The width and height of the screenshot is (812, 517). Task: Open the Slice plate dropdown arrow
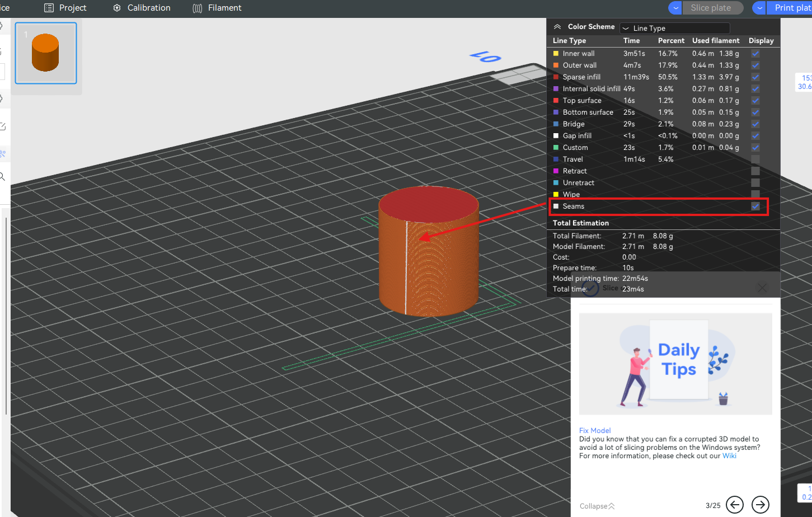[x=675, y=8]
